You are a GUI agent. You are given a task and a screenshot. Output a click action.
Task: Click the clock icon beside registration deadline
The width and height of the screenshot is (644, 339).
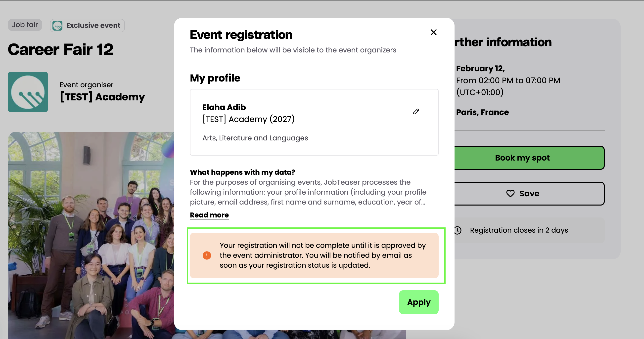458,230
